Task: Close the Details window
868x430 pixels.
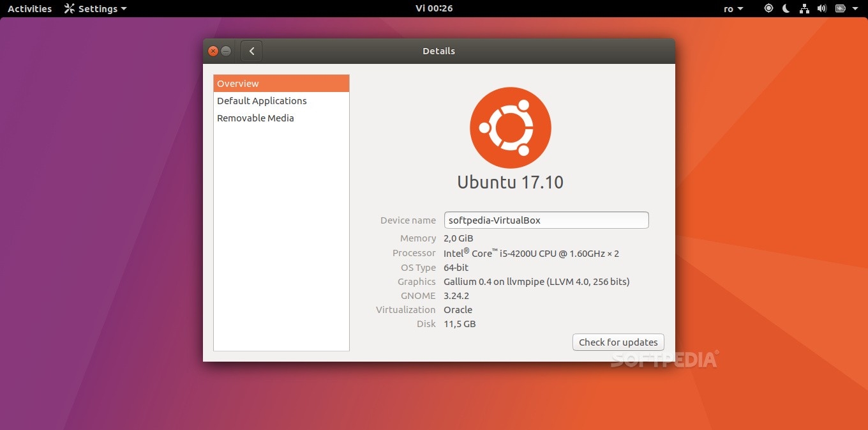Action: [213, 51]
